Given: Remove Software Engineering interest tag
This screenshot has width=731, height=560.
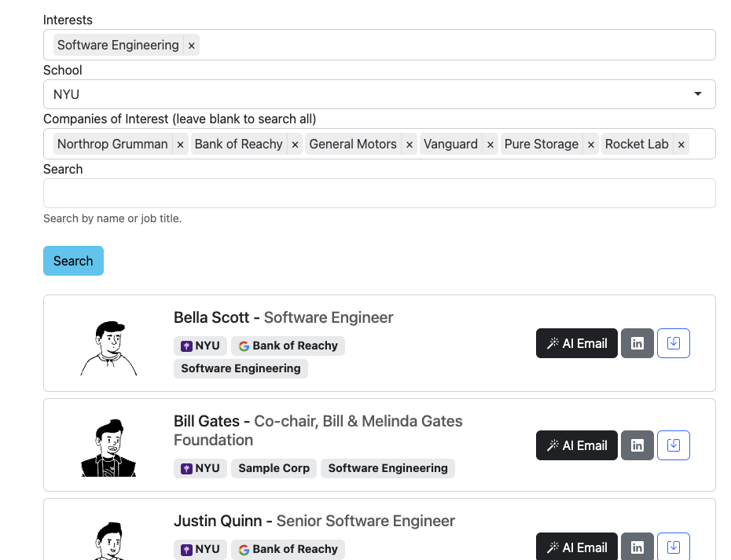Looking at the screenshot, I should [x=191, y=46].
